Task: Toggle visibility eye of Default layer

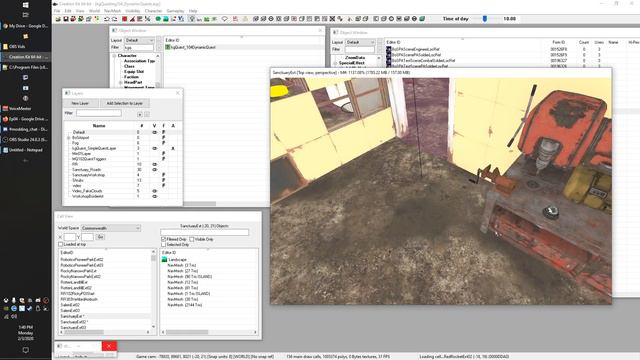Action: click(x=154, y=132)
